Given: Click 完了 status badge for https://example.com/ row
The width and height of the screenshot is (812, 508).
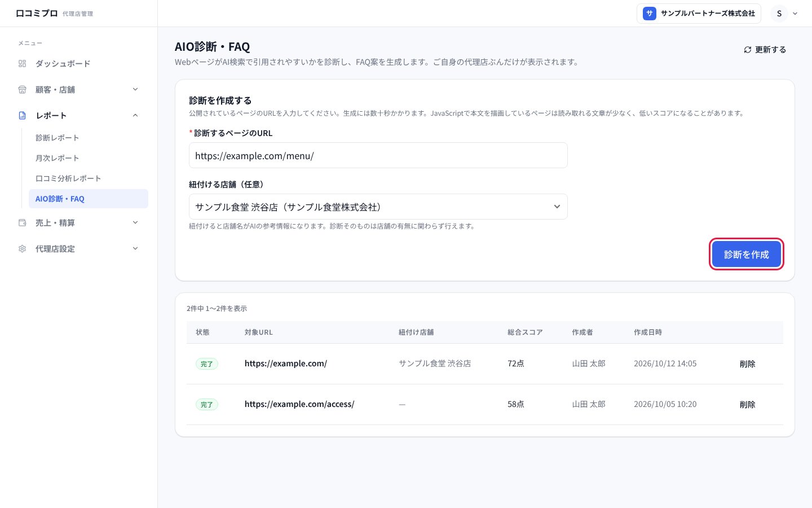Looking at the screenshot, I should point(207,364).
